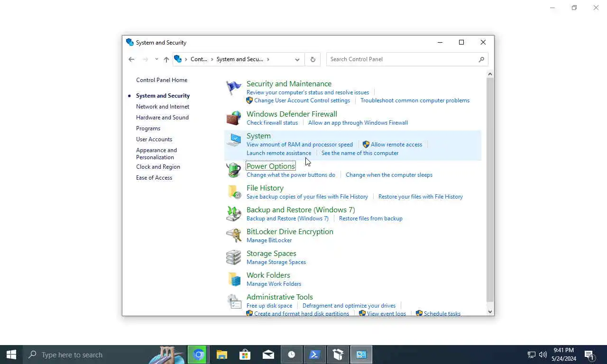Click Allow an app through Windows Firewall

[x=358, y=123]
